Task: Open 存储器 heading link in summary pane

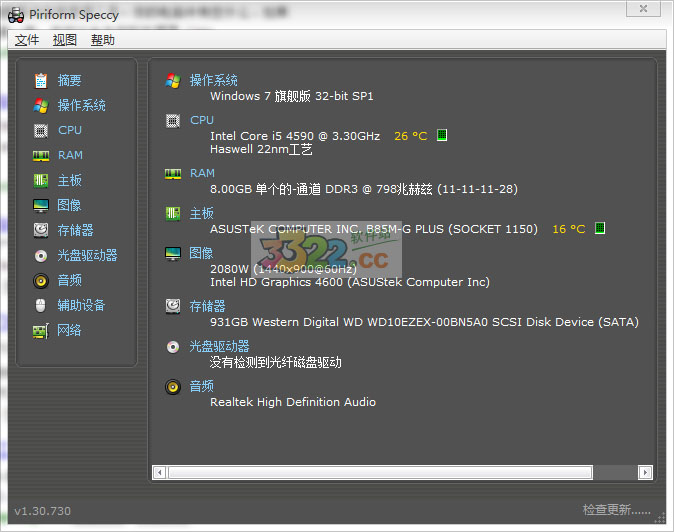Action: [x=208, y=306]
